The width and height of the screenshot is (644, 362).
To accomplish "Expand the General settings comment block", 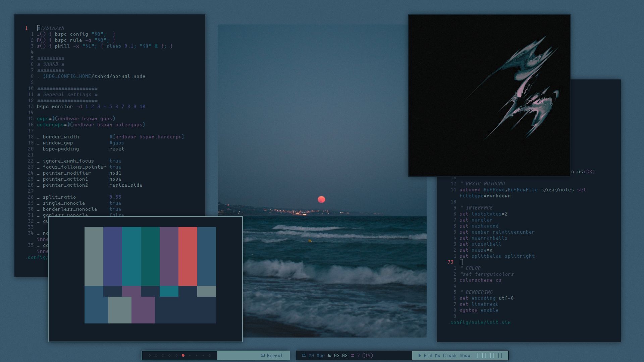I will 67,94.
